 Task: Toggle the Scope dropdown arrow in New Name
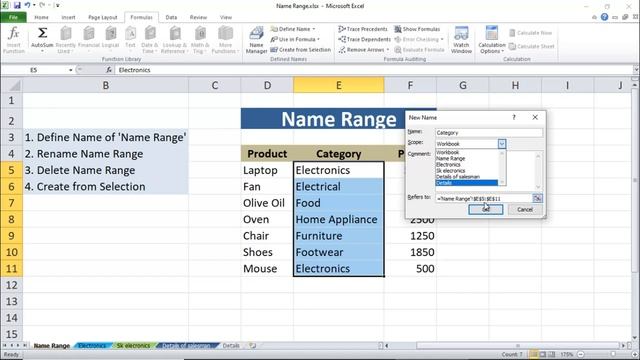(x=502, y=144)
